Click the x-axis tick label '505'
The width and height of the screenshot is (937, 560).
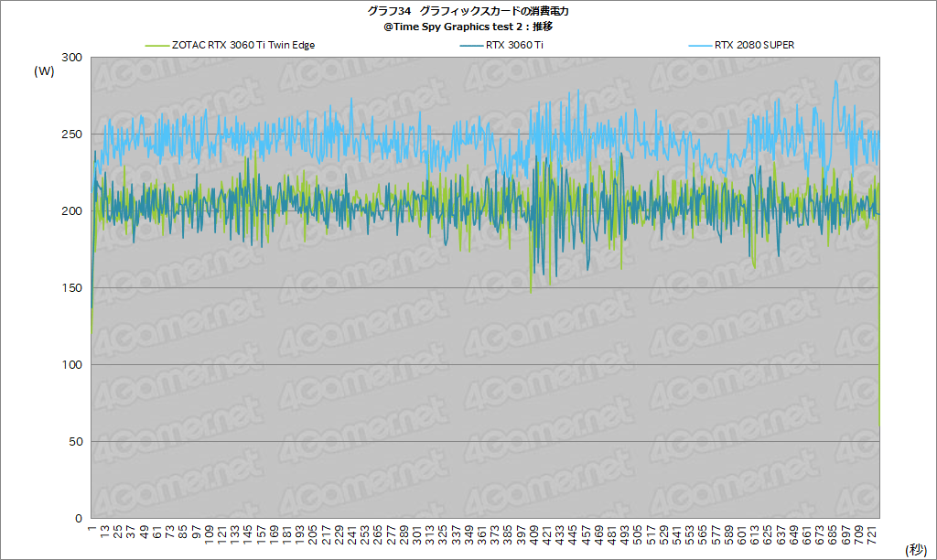click(638, 534)
